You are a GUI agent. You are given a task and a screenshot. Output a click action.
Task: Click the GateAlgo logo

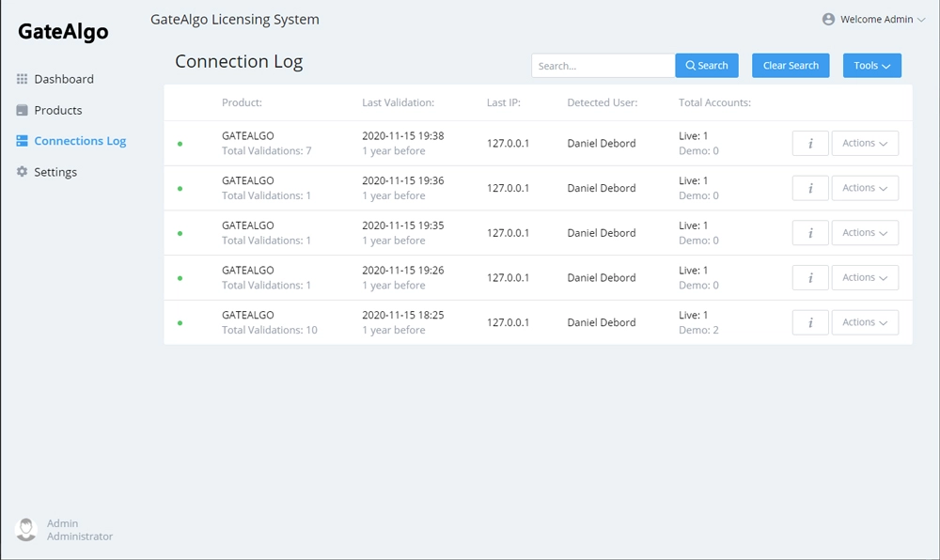point(64,32)
